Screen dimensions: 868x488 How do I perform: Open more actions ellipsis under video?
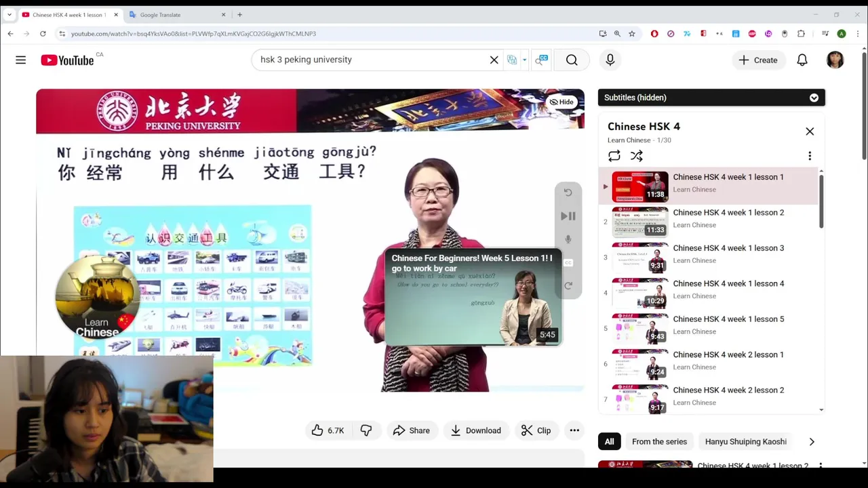point(574,430)
